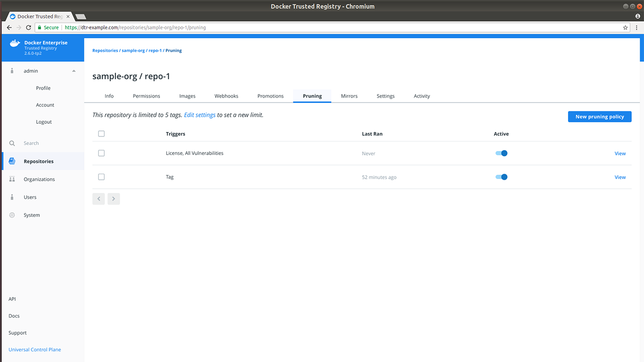Check the Tag policy row checkbox

pyautogui.click(x=101, y=177)
